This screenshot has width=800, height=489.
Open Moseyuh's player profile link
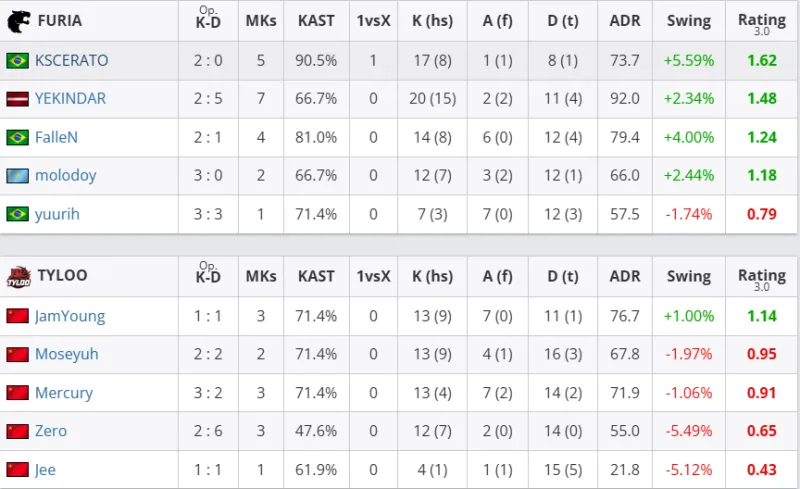click(67, 355)
